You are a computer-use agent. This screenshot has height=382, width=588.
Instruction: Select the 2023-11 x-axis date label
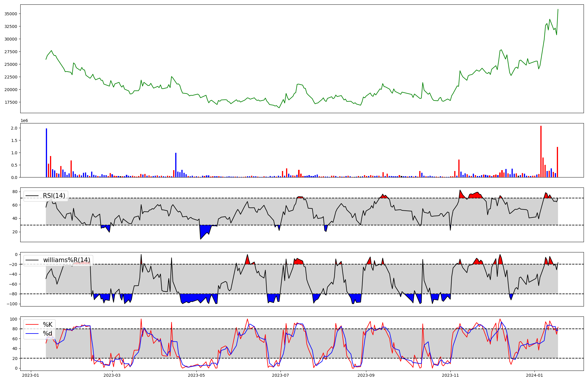[x=450, y=375]
